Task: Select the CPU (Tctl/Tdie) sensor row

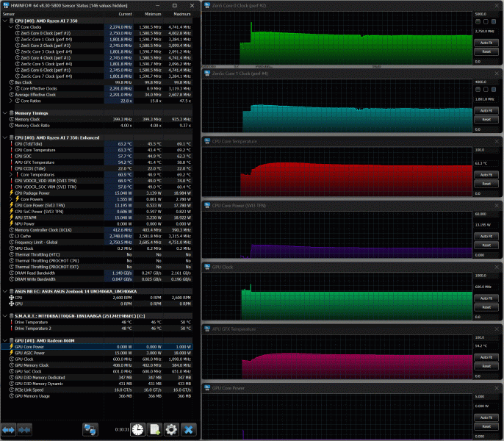Action: pos(96,144)
